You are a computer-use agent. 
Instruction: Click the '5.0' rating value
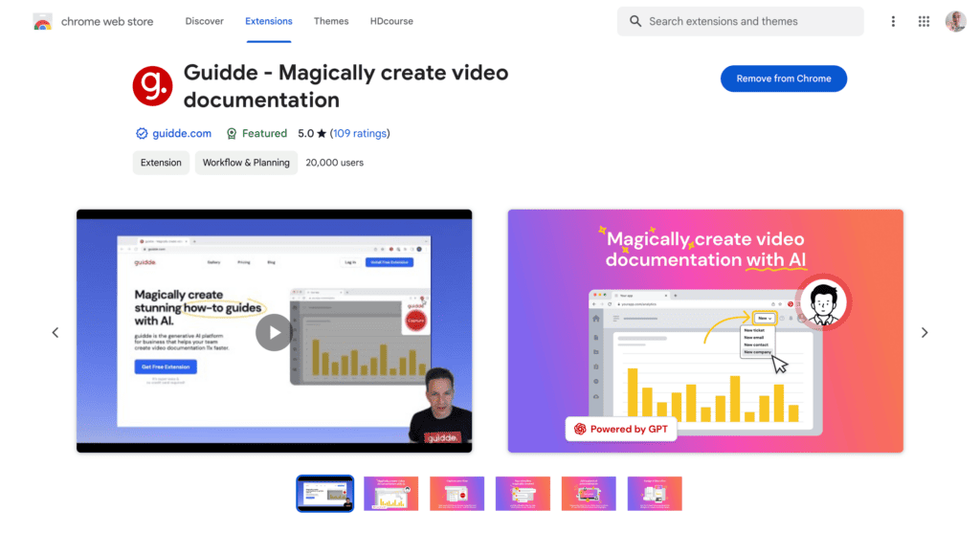point(305,133)
